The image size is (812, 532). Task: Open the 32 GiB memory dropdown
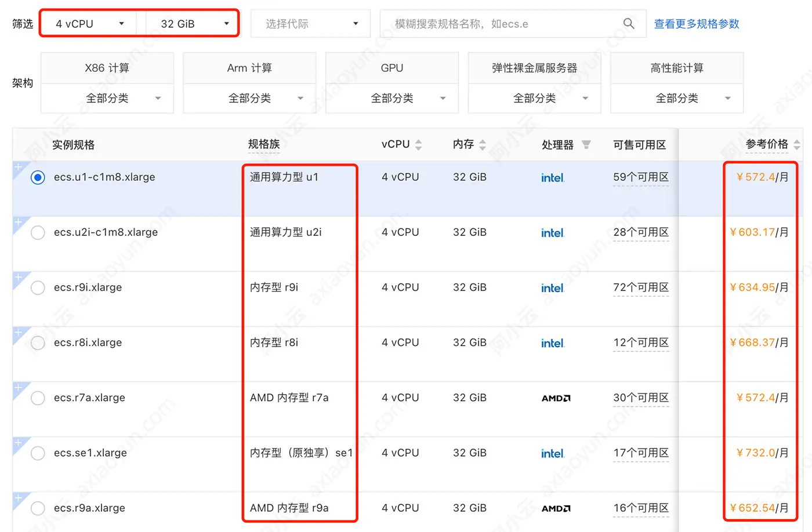(x=191, y=24)
